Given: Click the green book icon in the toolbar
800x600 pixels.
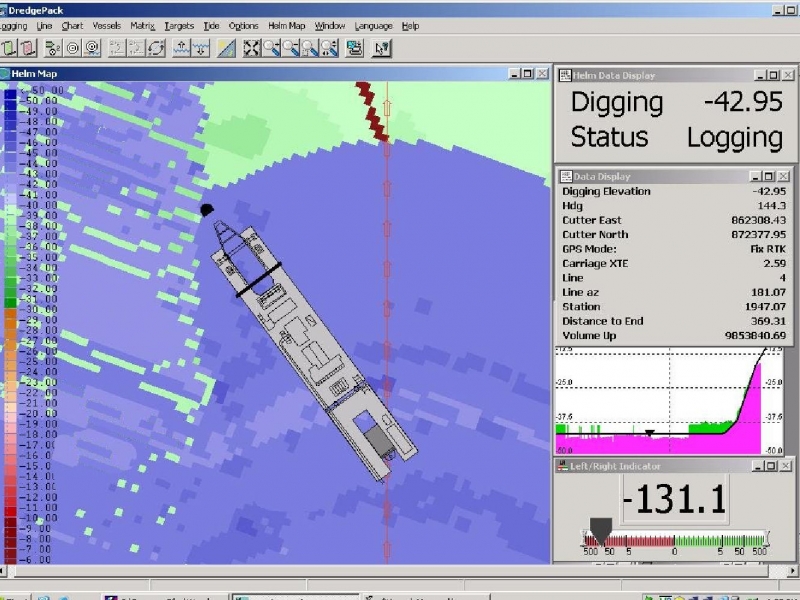Looking at the screenshot, I should (9, 47).
